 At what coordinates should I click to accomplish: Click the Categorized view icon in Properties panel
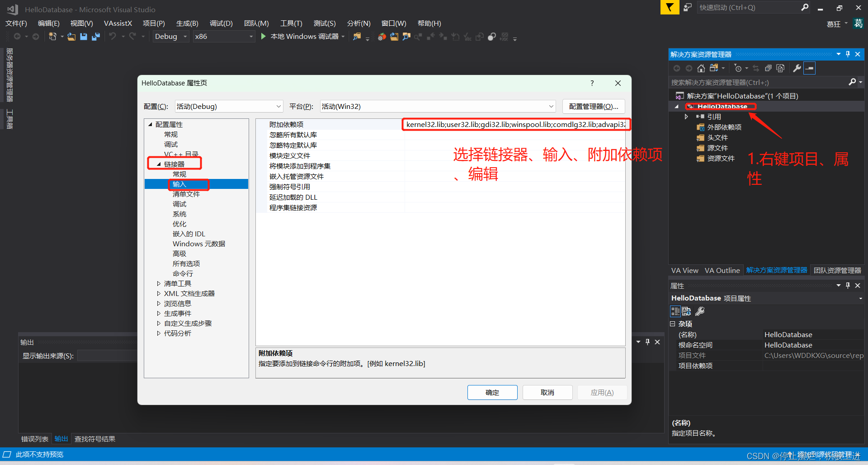point(675,311)
